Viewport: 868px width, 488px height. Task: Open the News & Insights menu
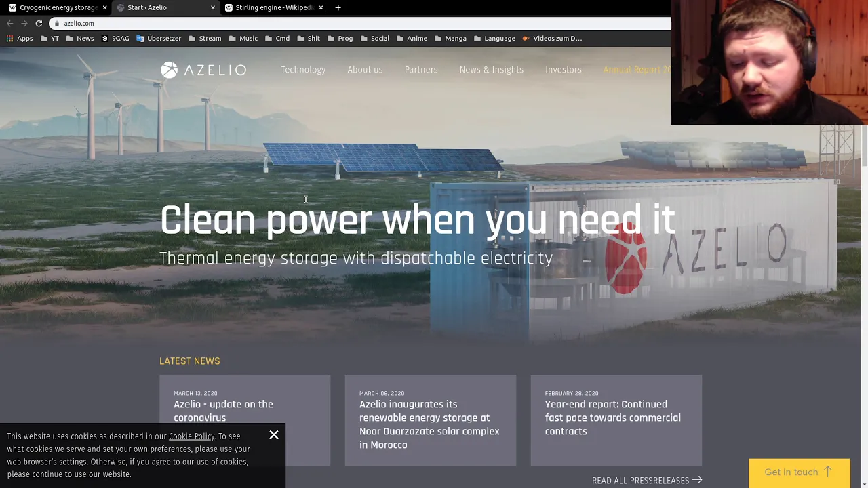[x=492, y=70]
